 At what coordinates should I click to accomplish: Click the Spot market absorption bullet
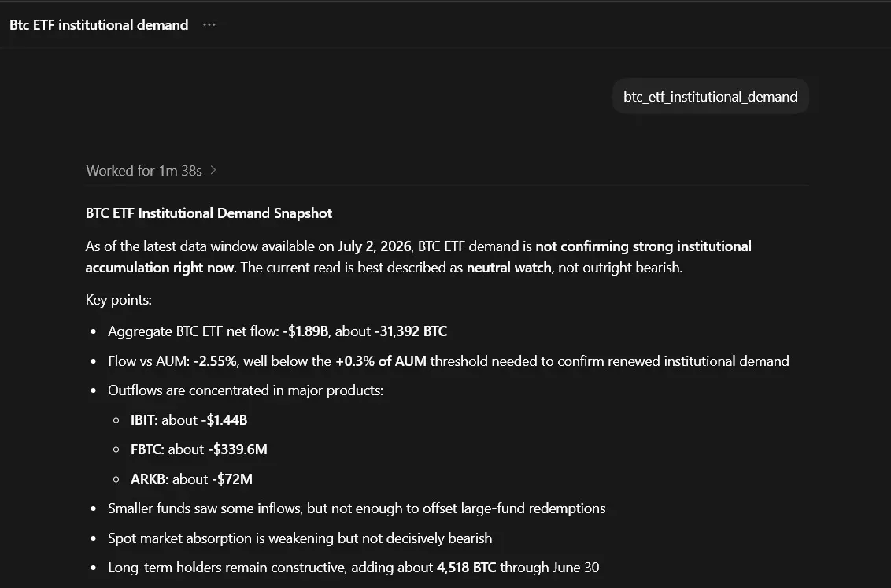pyautogui.click(x=300, y=538)
